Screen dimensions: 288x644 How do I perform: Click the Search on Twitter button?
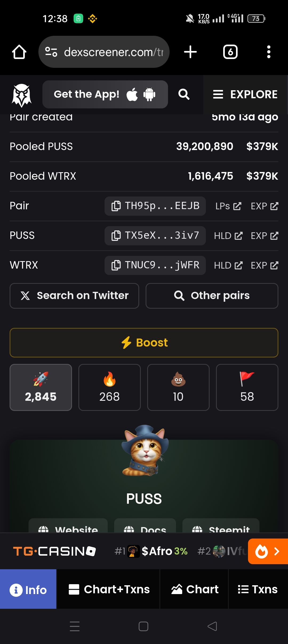74,296
